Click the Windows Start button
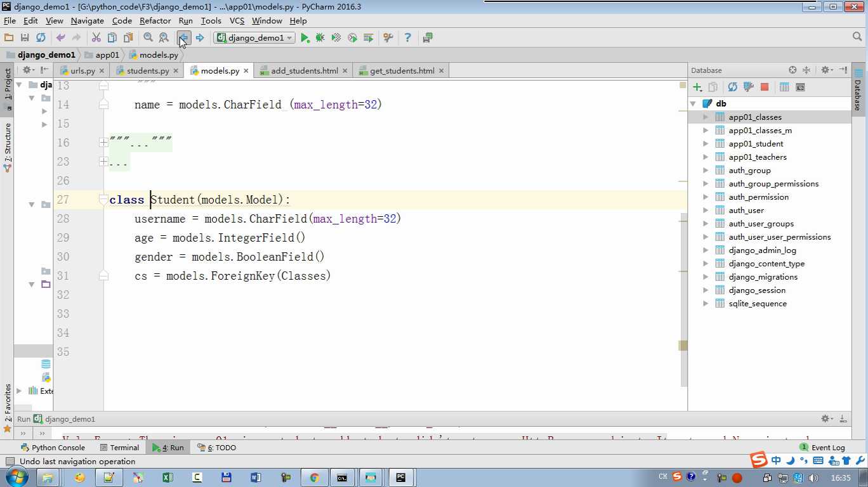This screenshot has width=868, height=487. (x=15, y=477)
